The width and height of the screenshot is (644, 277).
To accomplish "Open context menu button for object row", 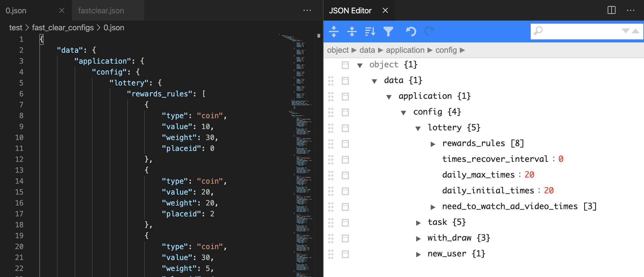I will 345,65.
